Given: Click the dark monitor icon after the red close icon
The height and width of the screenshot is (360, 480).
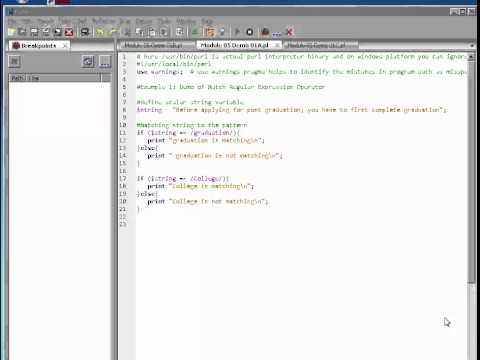Looking at the screenshot, I should pos(85,32).
